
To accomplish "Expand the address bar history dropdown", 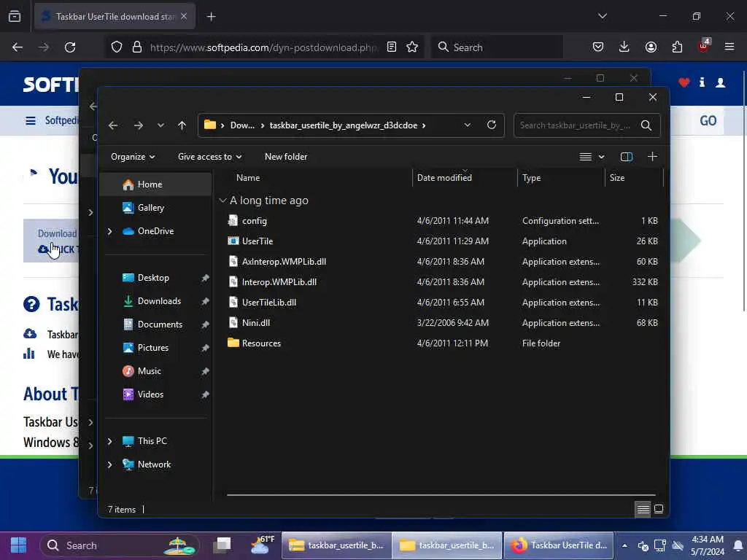I will [x=468, y=125].
